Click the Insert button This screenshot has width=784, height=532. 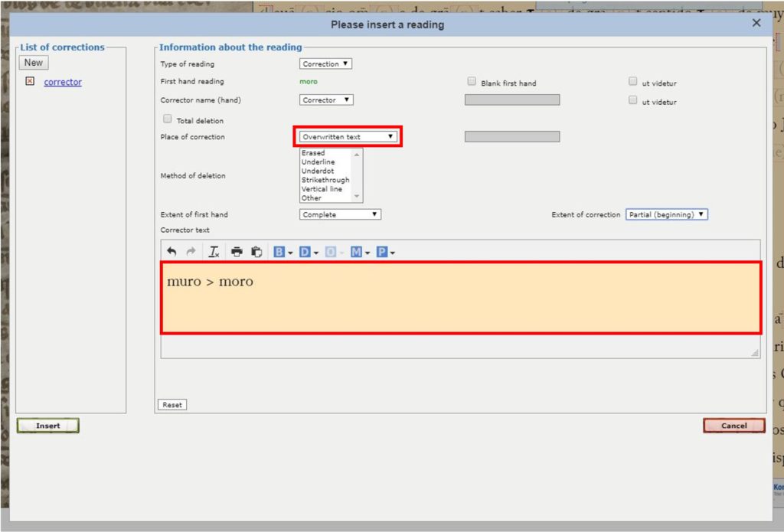47,426
